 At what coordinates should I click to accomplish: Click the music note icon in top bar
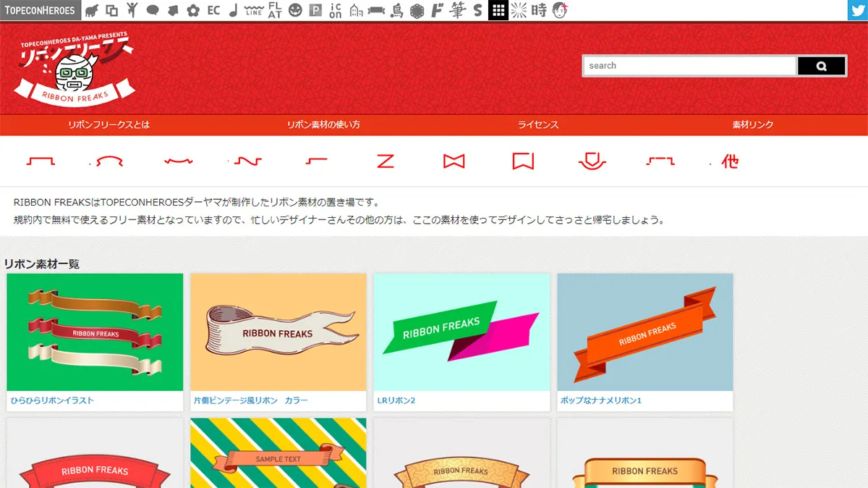click(233, 10)
